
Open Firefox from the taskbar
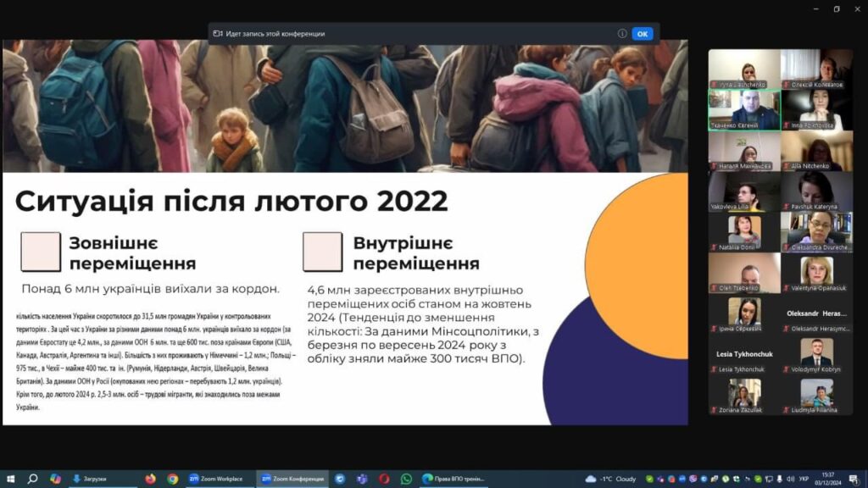coord(150,479)
